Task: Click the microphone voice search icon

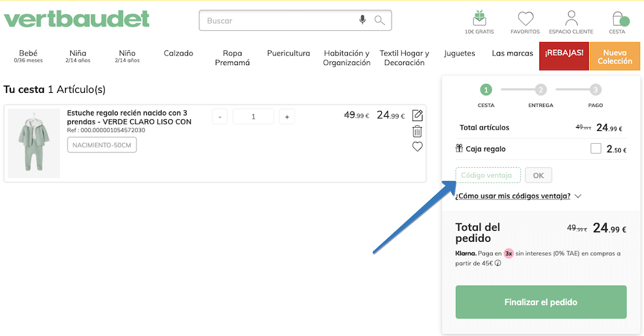Action: (362, 20)
